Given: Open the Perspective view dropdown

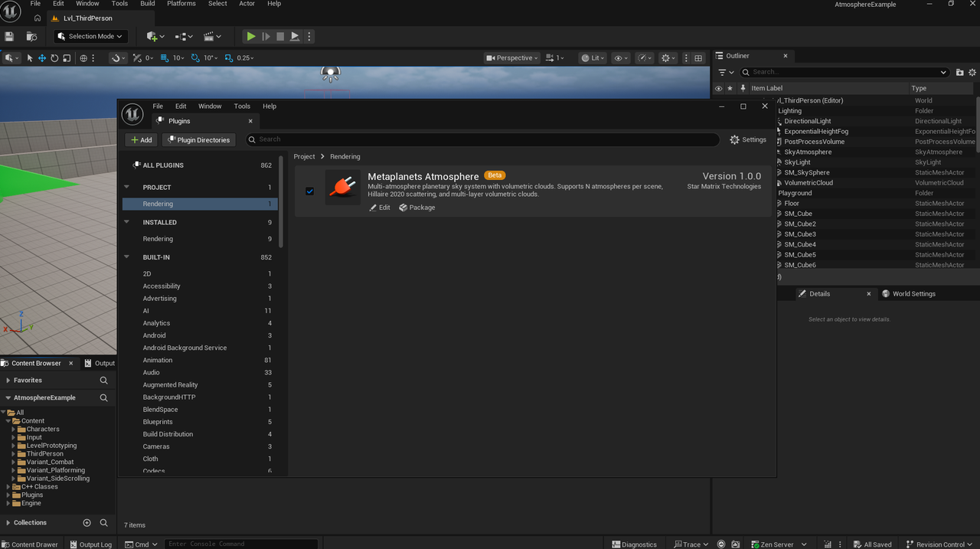Looking at the screenshot, I should pyautogui.click(x=512, y=57).
